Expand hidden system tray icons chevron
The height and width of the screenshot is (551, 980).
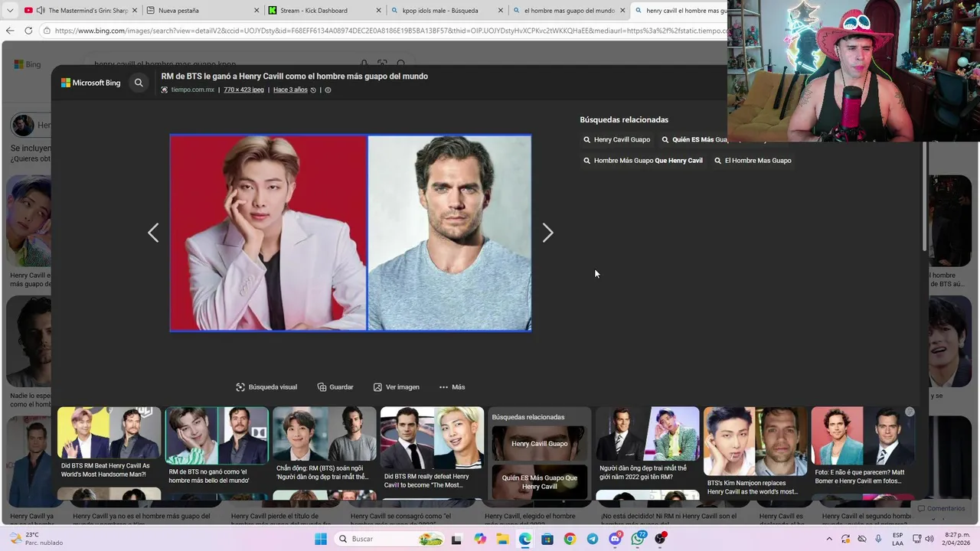[x=829, y=539]
